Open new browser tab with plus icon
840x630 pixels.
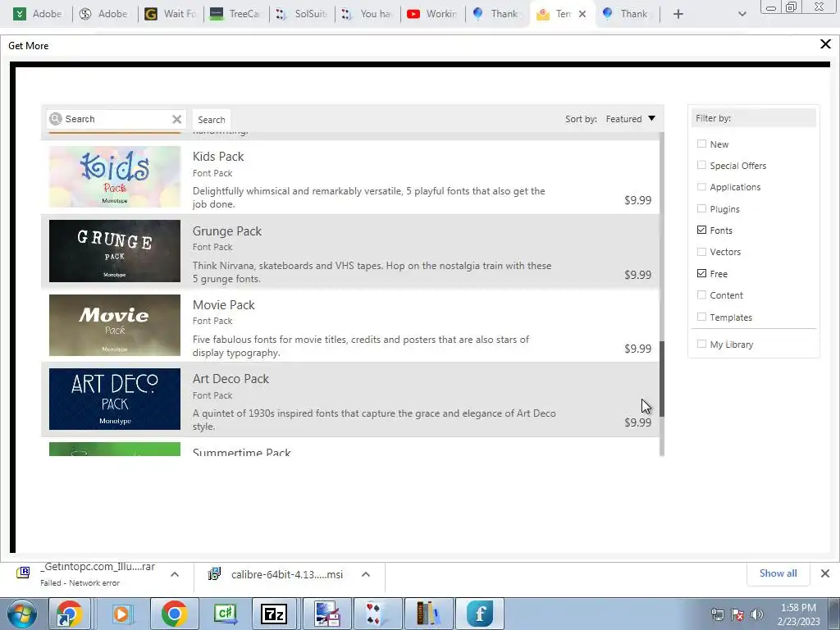point(678,14)
